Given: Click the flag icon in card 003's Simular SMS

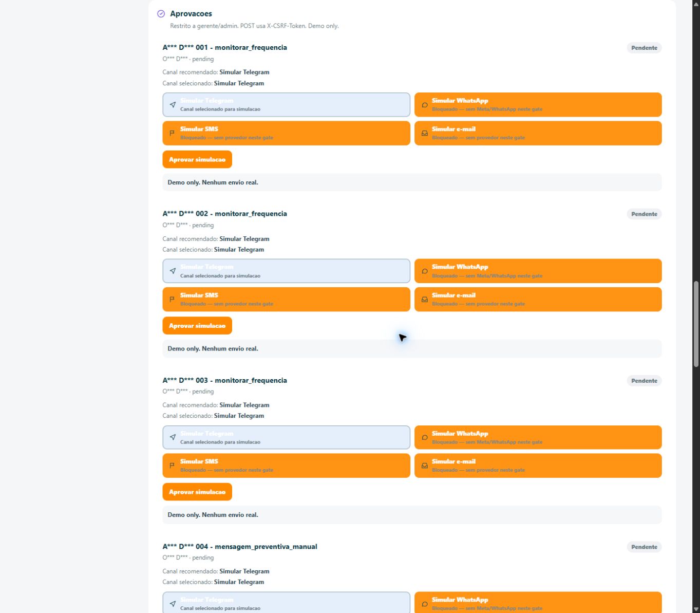Looking at the screenshot, I should [x=172, y=466].
